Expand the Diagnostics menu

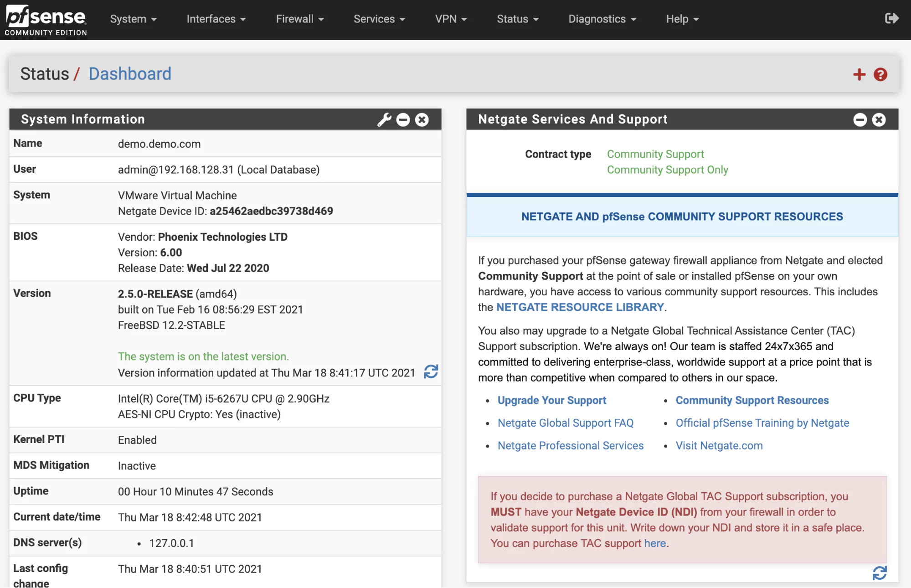point(602,19)
